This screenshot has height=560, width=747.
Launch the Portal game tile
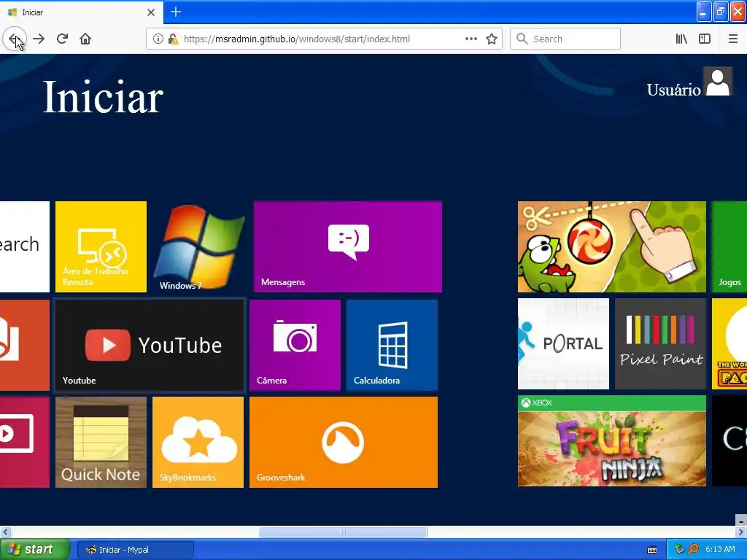coord(564,344)
